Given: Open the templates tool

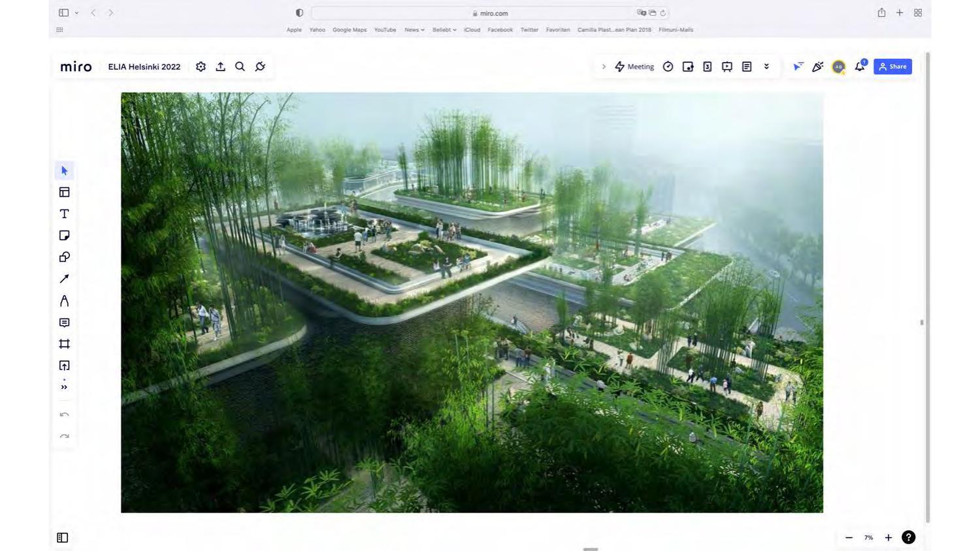Looking at the screenshot, I should tap(64, 192).
